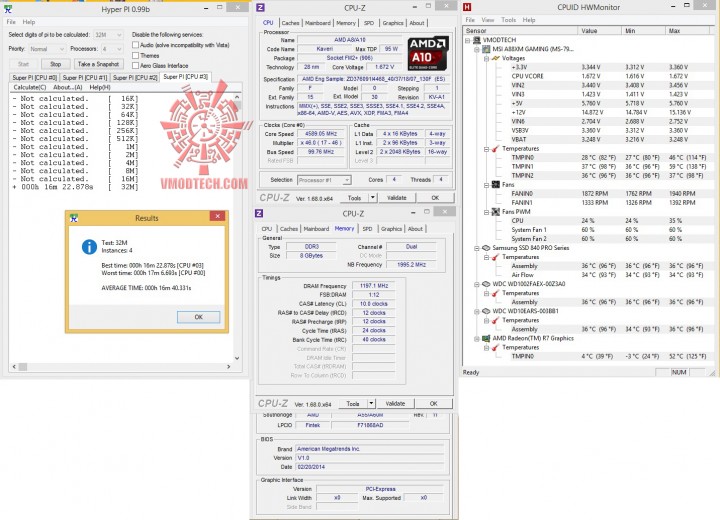Click the AMD A10 processor logo

coord(428,53)
